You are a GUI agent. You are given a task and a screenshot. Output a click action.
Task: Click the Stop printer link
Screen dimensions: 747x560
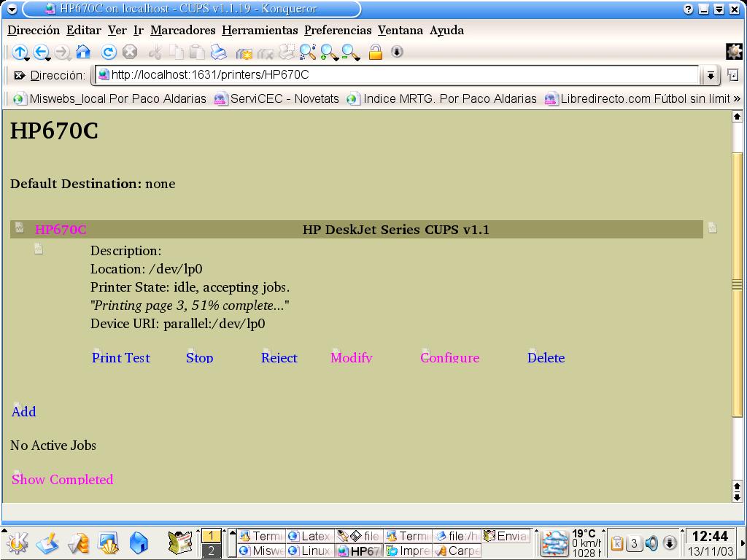200,357
